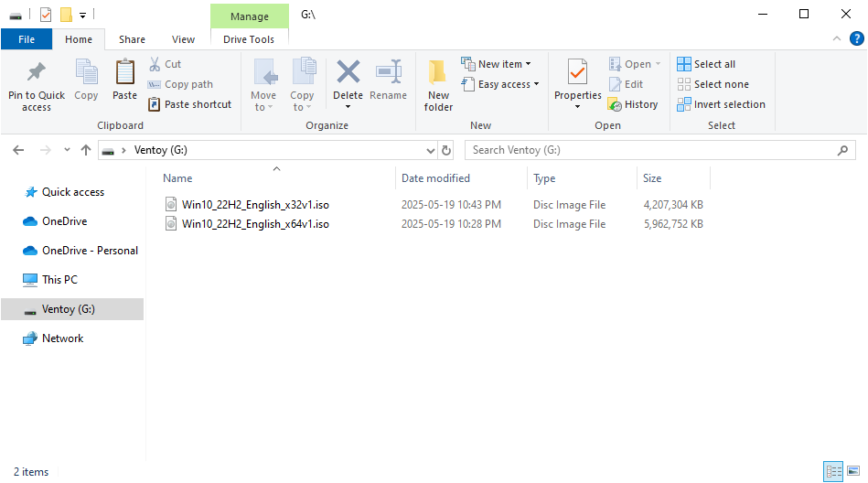Switch to the View tab
Viewport: 868px width, 483px height.
coord(183,39)
